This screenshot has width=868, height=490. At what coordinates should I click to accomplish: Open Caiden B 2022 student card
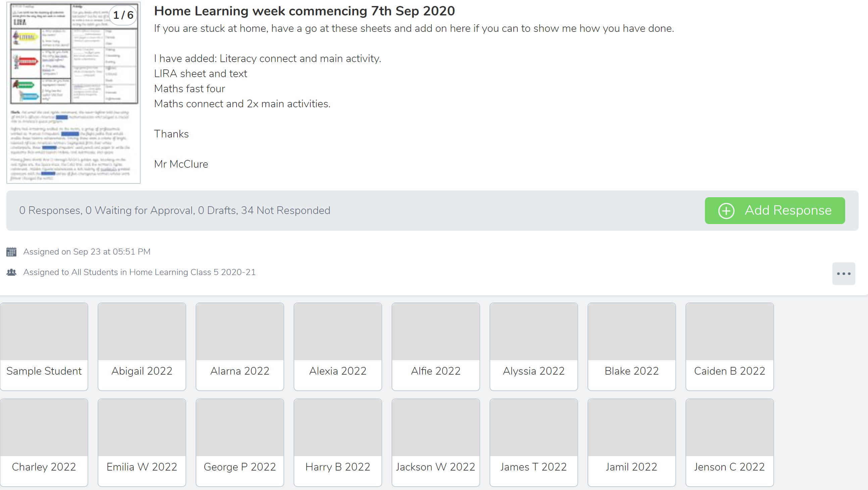729,346
